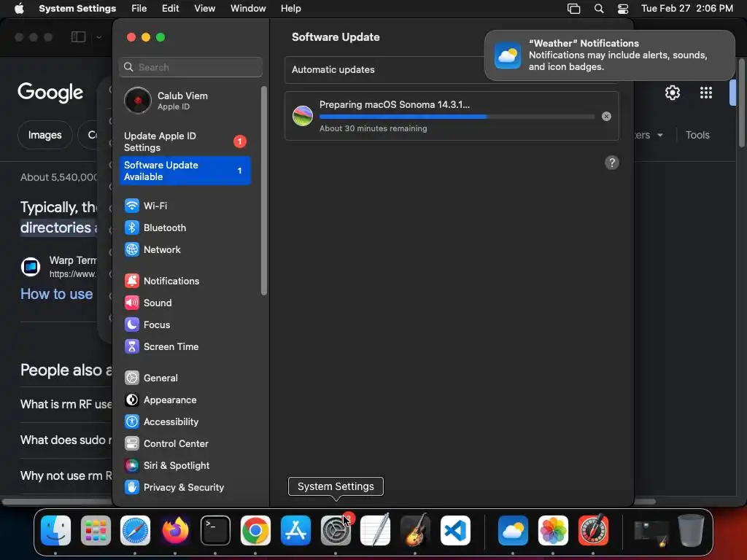
Task: Launch GarageBand from the Dock
Action: click(x=415, y=531)
